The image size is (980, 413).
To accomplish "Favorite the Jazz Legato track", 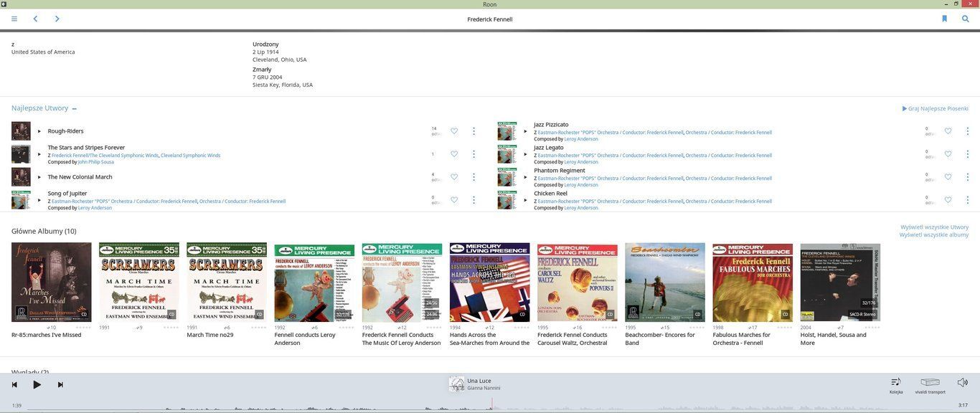I will click(948, 154).
